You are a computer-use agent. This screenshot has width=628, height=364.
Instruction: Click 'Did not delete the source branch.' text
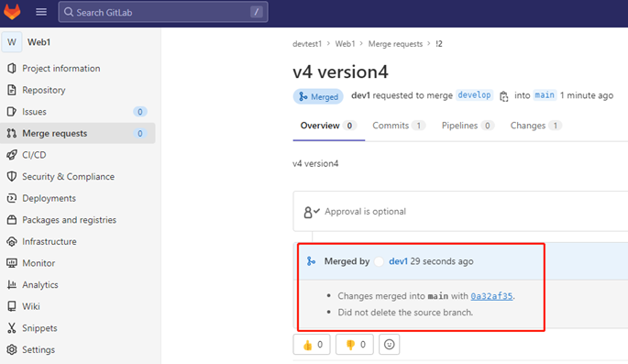405,313
